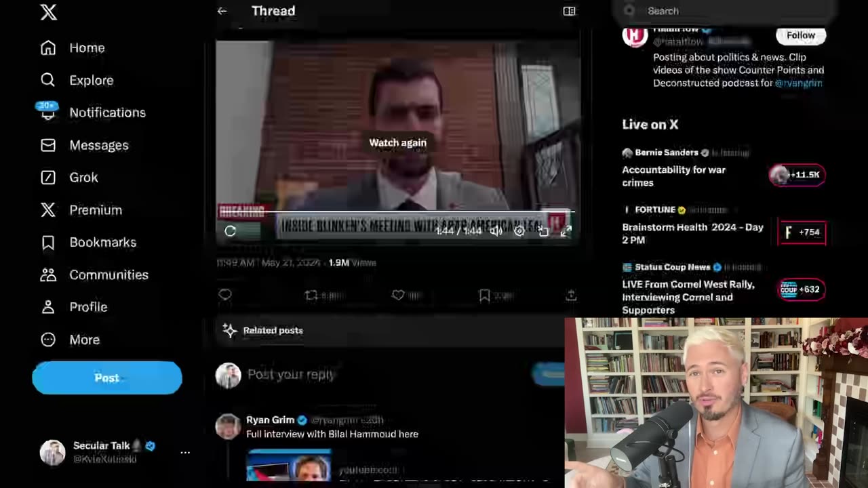The image size is (868, 488).
Task: Open Bookmarks icon in sidebar
Action: click(x=48, y=242)
